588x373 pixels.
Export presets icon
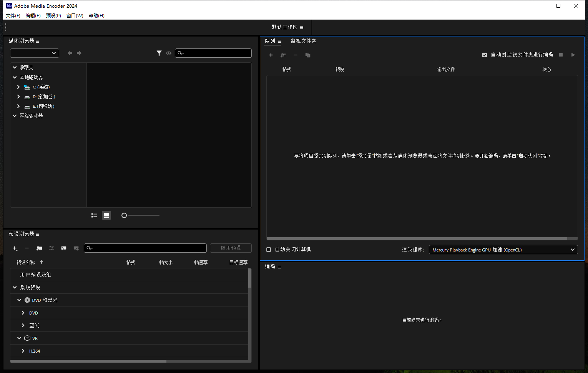76,248
